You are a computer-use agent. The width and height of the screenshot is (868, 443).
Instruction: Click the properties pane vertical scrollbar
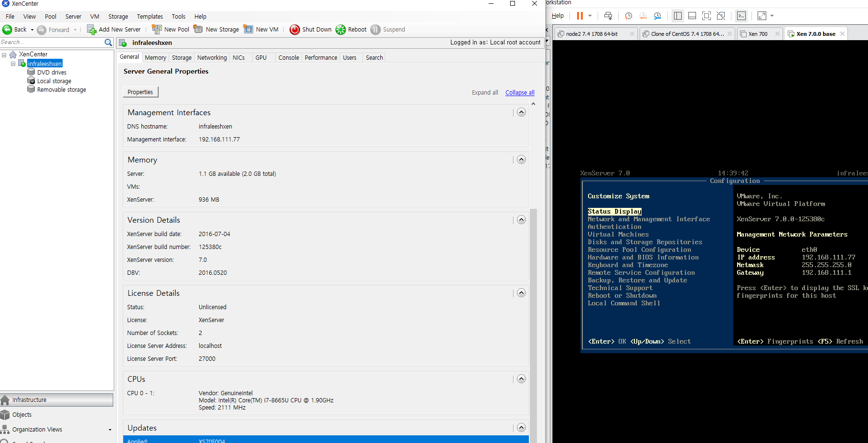(534, 325)
